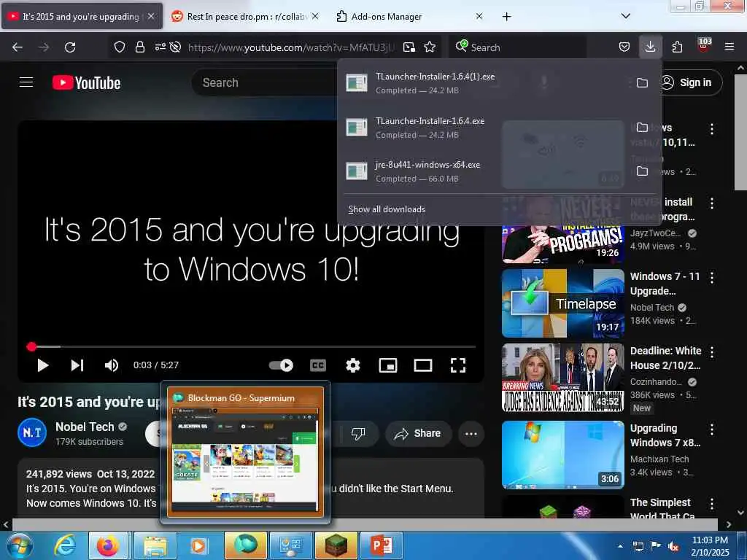Open the Windows 7 - 11 Timelapse thumbnail
Image resolution: width=747 pixels, height=560 pixels.
click(x=562, y=303)
